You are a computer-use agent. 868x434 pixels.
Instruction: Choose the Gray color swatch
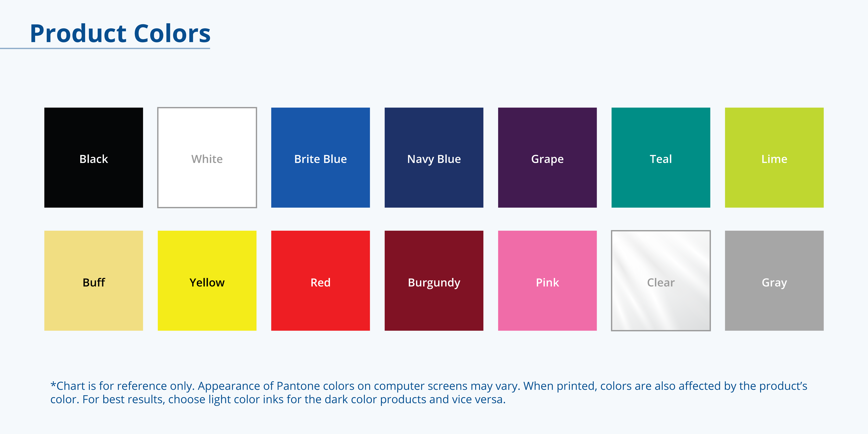774,280
